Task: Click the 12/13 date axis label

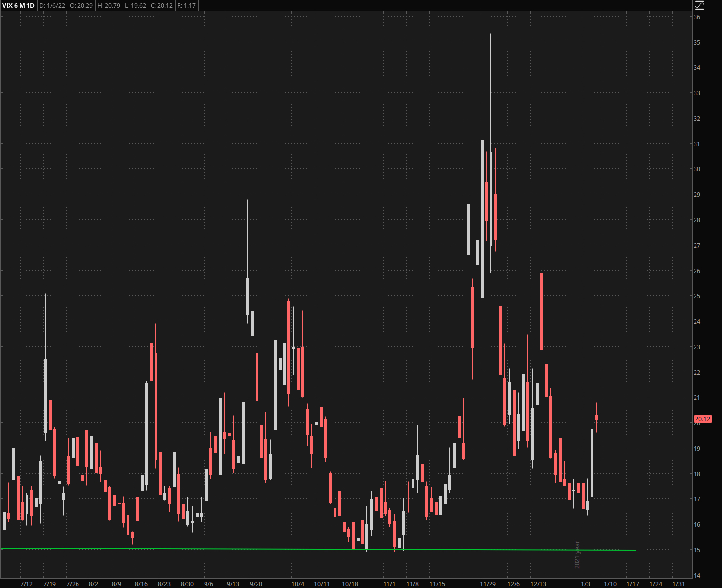Action: (539, 584)
